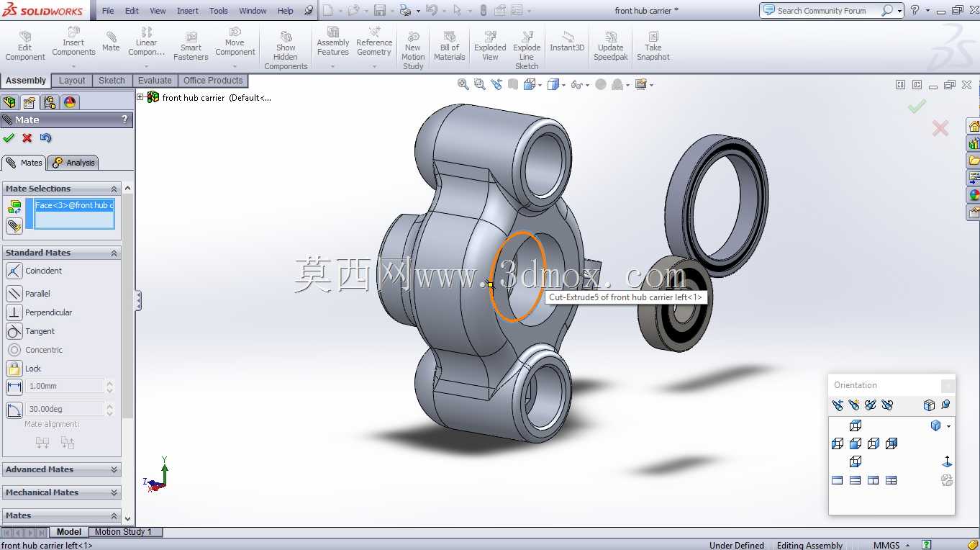Collapse the Mate Selections section

click(114, 189)
